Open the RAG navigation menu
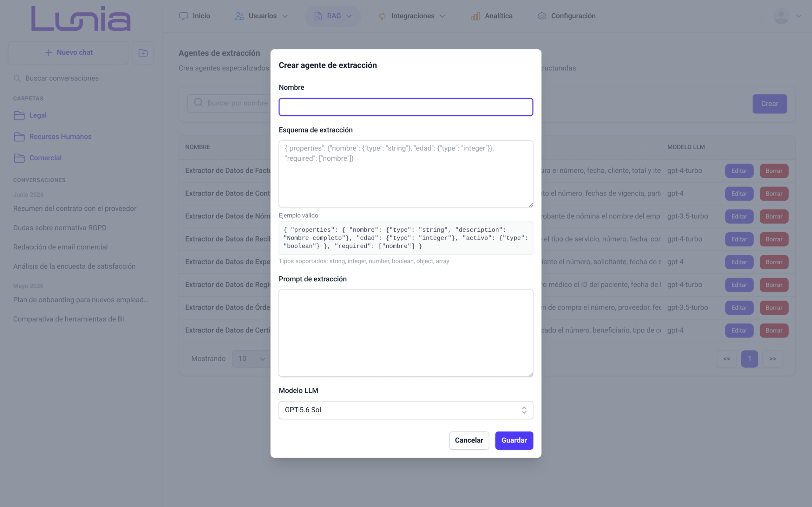Viewport: 812px width, 507px height. [x=332, y=16]
